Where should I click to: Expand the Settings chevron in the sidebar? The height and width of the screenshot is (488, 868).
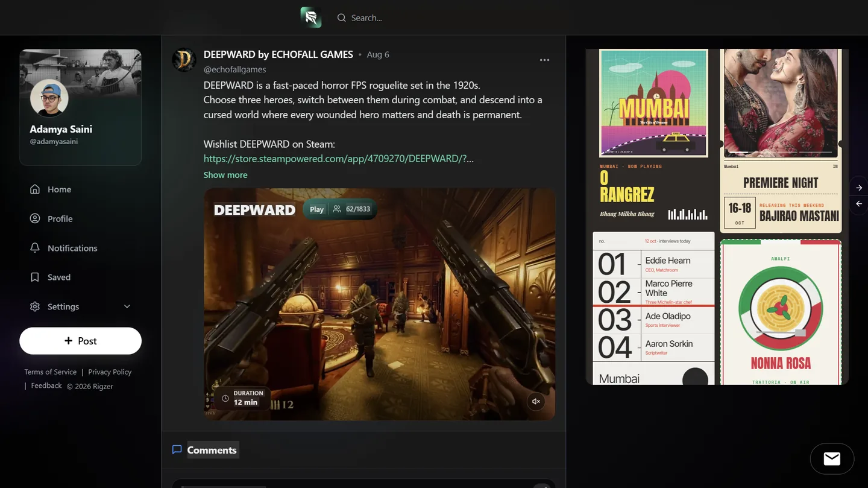click(x=127, y=306)
